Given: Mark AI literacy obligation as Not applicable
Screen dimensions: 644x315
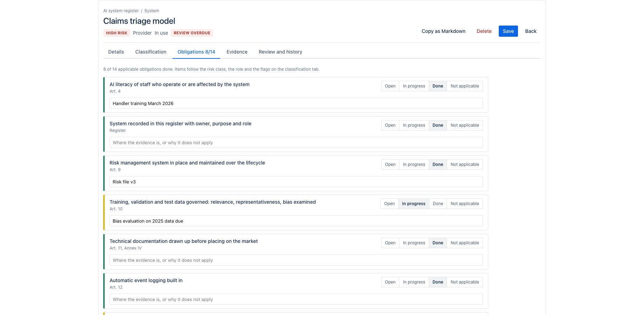Looking at the screenshot, I should (465, 86).
